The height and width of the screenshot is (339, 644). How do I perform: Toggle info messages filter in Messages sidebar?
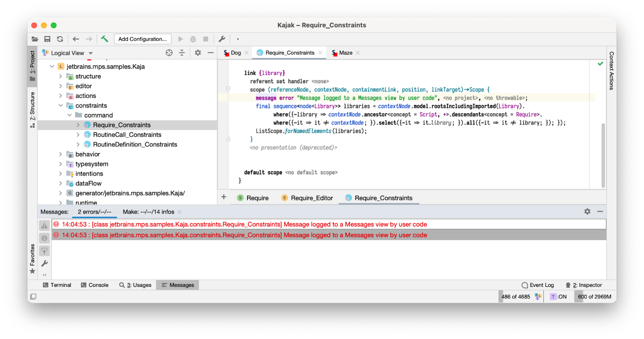(44, 238)
